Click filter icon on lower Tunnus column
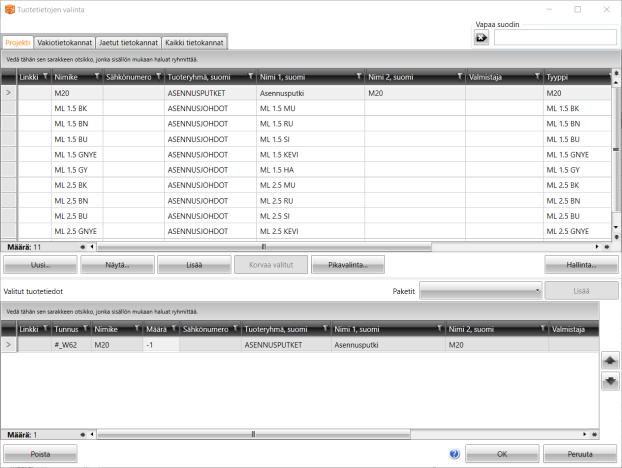This screenshot has width=622, height=468. (x=84, y=328)
